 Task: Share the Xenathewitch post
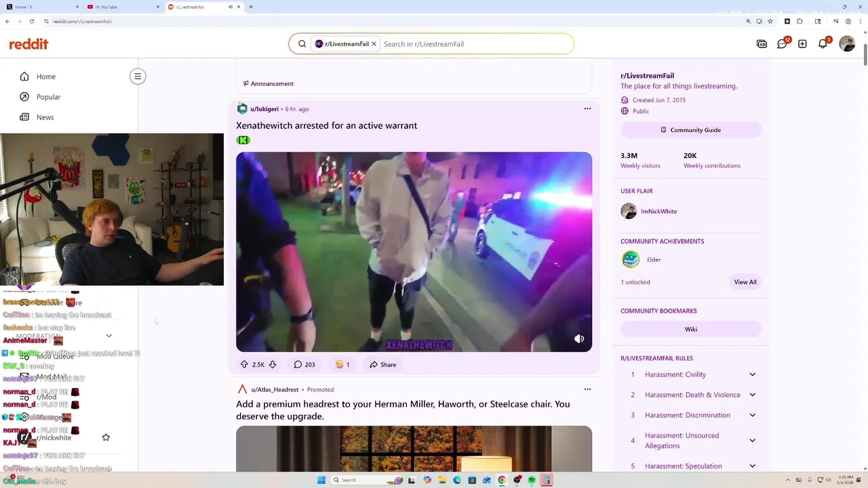click(x=382, y=365)
